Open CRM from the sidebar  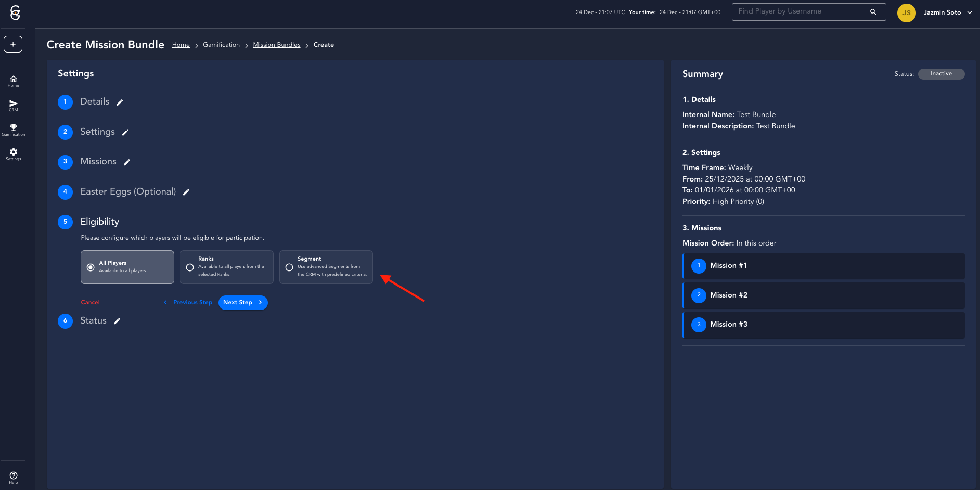(14, 106)
